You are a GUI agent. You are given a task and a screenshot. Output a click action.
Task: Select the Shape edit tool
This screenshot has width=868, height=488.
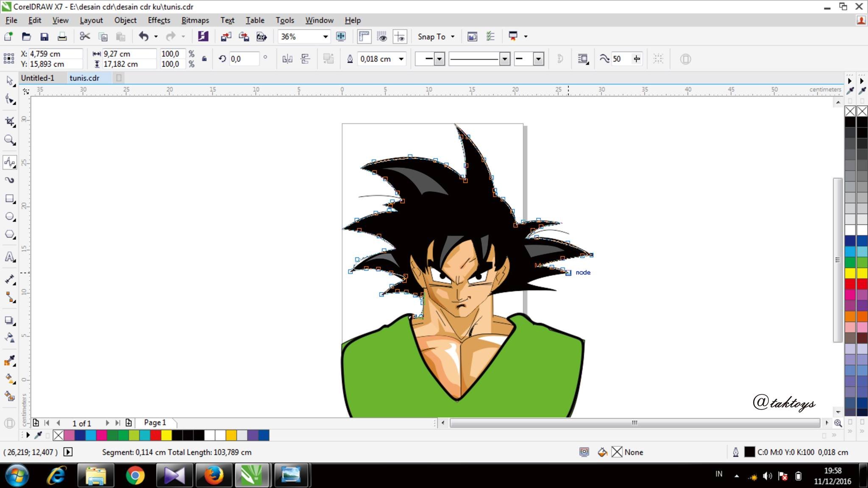pyautogui.click(x=9, y=100)
